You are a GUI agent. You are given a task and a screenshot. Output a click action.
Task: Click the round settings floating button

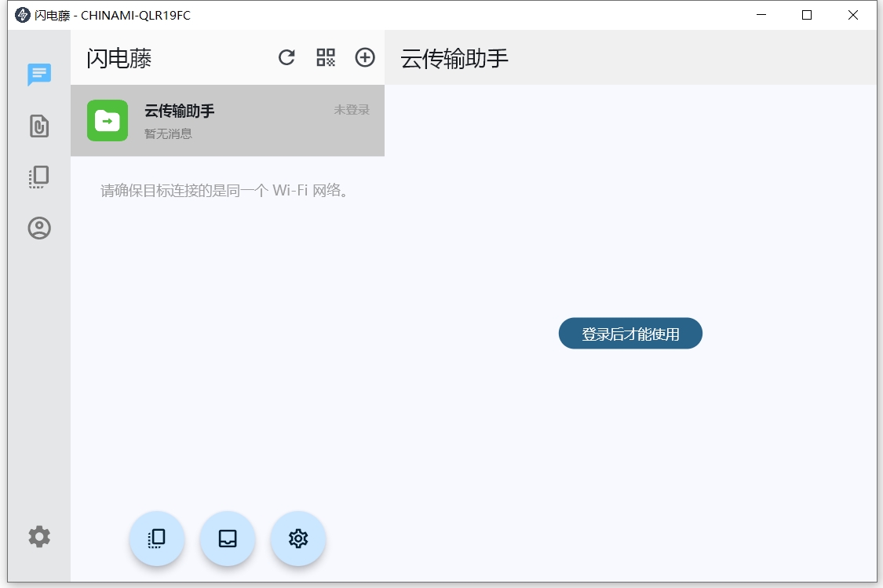pos(298,539)
